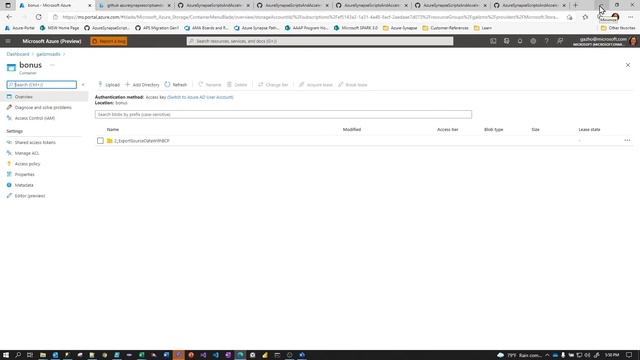The width and height of the screenshot is (640, 360).
Task: Open Access policy settings
Action: pyautogui.click(x=27, y=164)
